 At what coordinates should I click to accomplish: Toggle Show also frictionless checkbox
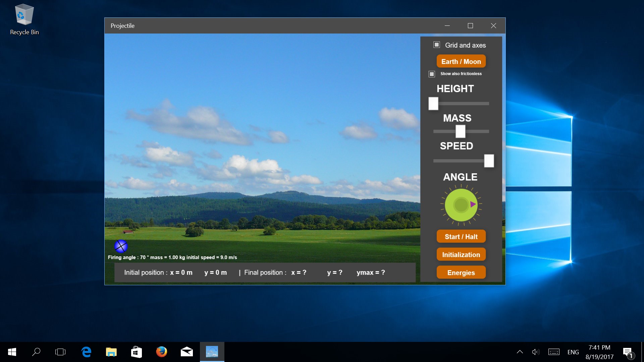click(x=432, y=74)
